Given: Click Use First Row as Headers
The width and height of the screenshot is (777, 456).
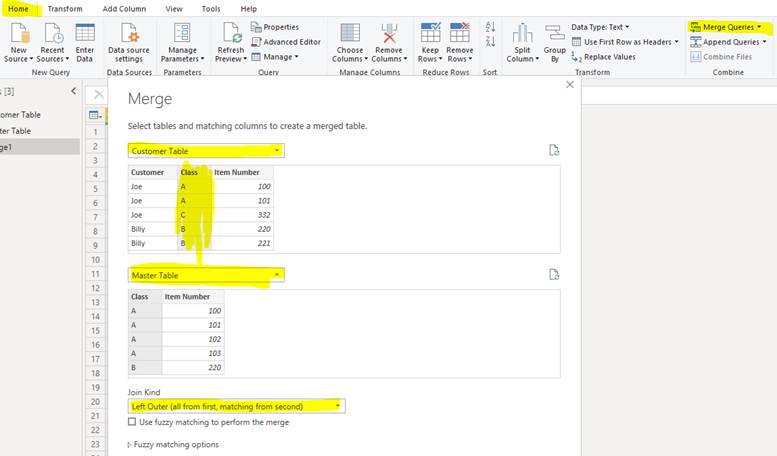Looking at the screenshot, I should coord(625,42).
